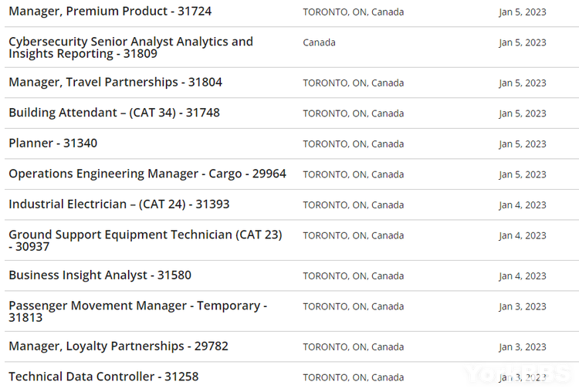Click Toronto location in Business Insight Analyst row
The width and height of the screenshot is (579, 392).
click(353, 276)
